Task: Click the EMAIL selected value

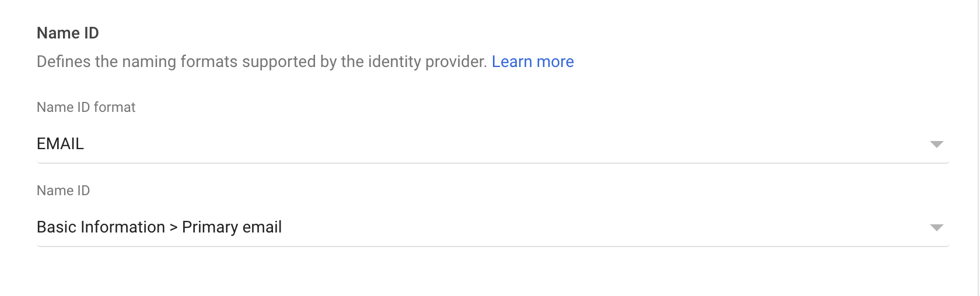Action: (60, 144)
